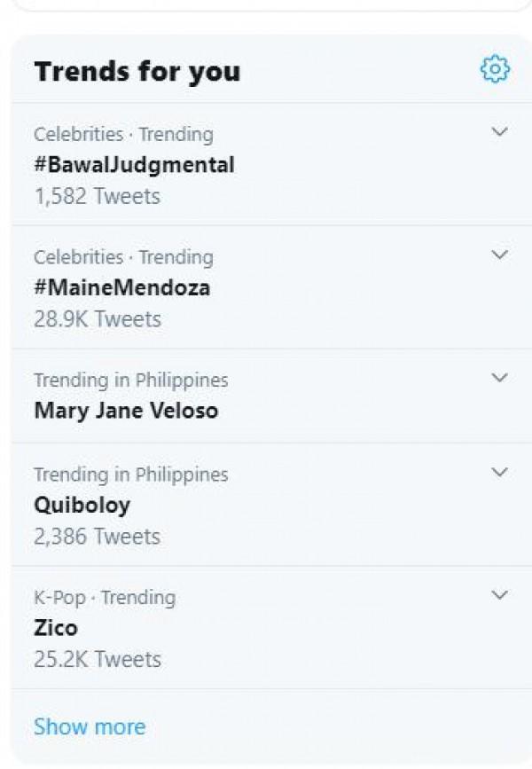Open the Quiboloy trending topic

[82, 506]
